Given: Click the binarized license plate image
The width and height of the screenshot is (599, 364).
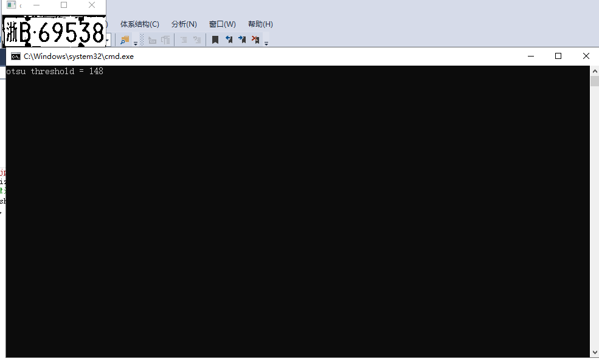Looking at the screenshot, I should tap(54, 32).
